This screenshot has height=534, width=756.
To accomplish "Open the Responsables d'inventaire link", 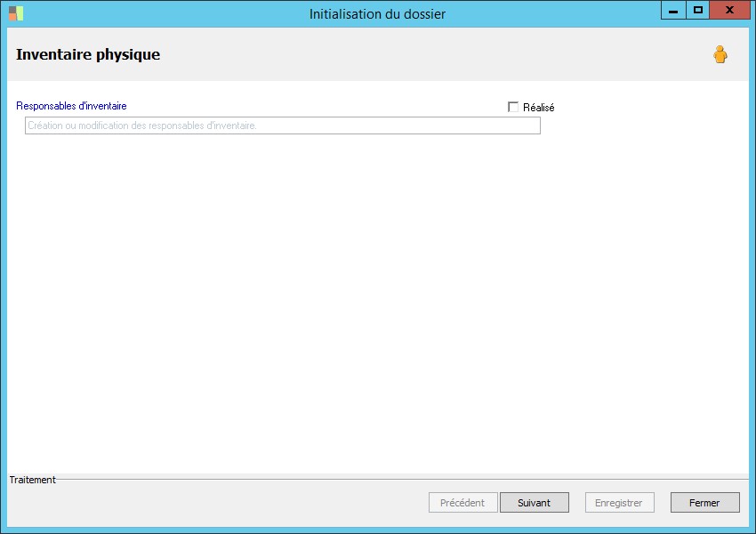I will (x=71, y=106).
